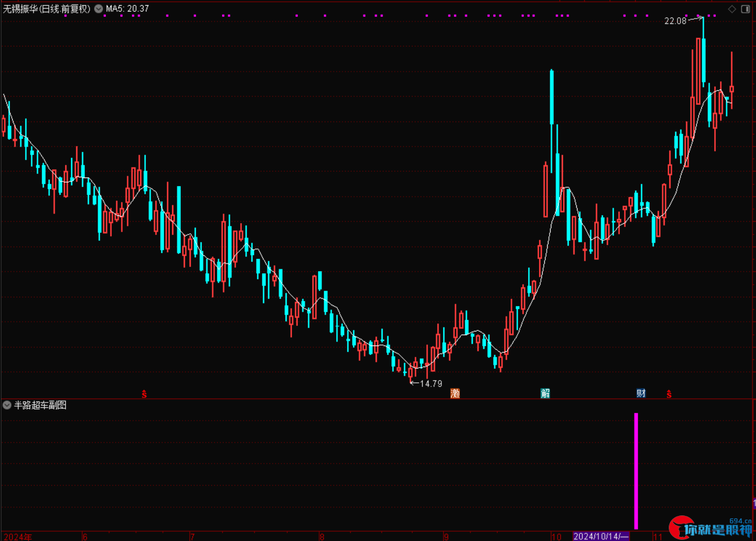Screen dimensions: 756x541
Task: Click the red S marker near June
Action: click(144, 394)
